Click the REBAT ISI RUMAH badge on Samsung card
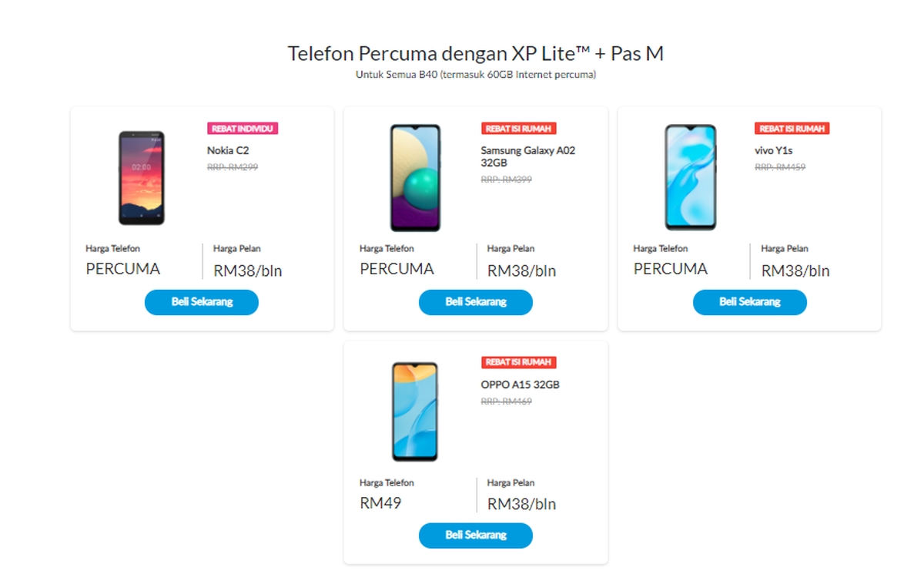 [517, 129]
